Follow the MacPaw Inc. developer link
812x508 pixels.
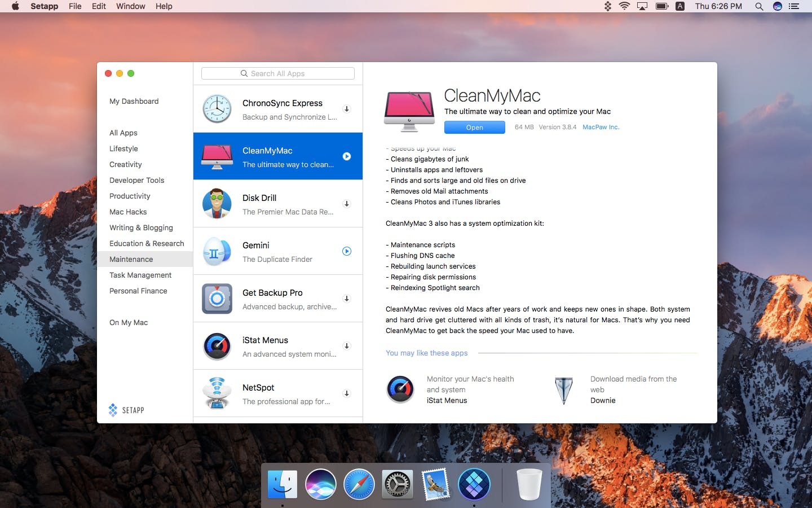pos(601,127)
